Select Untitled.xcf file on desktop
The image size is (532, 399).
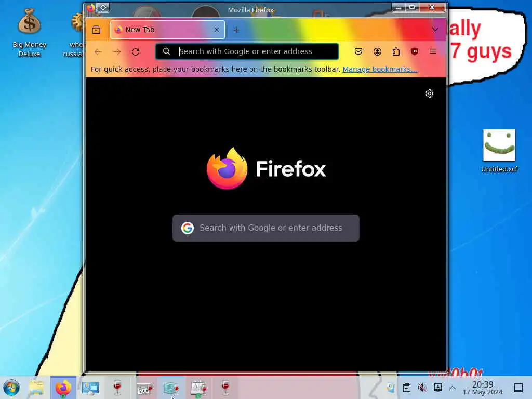(x=499, y=151)
